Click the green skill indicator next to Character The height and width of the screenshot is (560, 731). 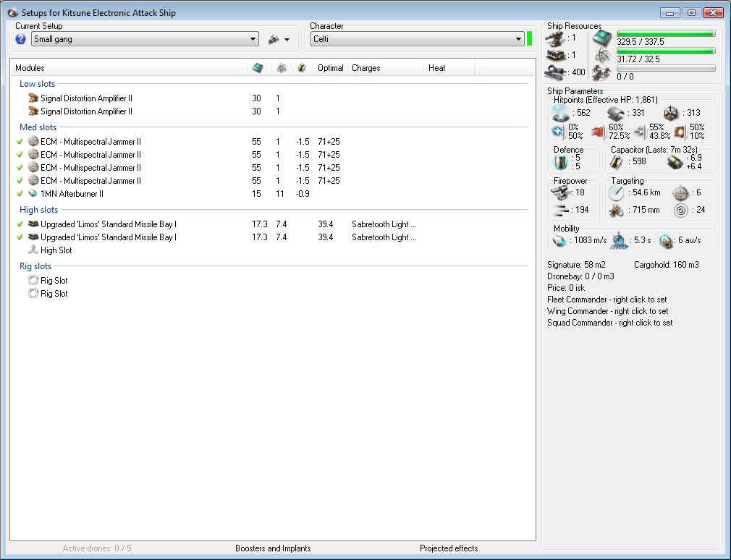[x=529, y=39]
